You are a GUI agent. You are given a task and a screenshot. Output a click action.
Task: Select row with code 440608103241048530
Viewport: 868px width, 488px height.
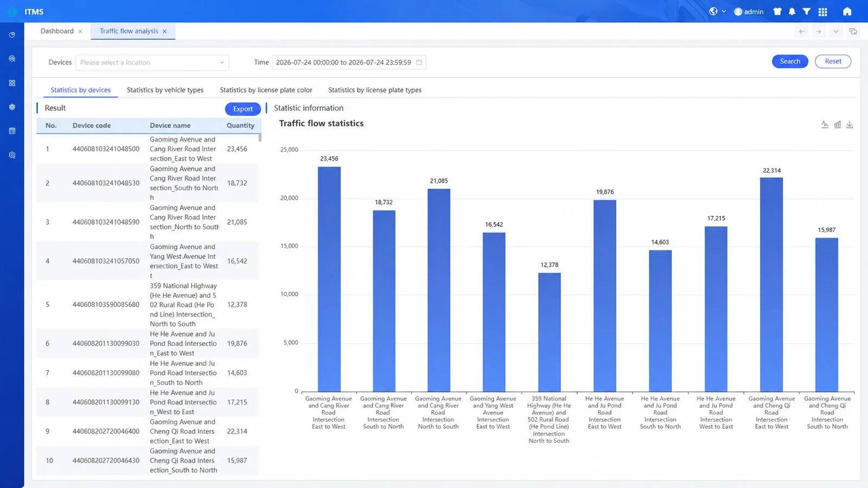tap(148, 183)
